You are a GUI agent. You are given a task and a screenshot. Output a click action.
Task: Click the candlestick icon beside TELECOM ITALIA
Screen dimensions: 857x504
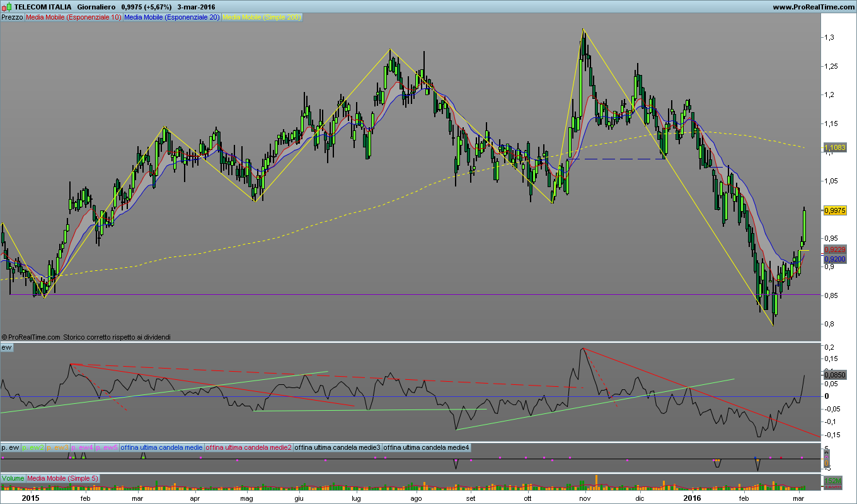(x=7, y=7)
